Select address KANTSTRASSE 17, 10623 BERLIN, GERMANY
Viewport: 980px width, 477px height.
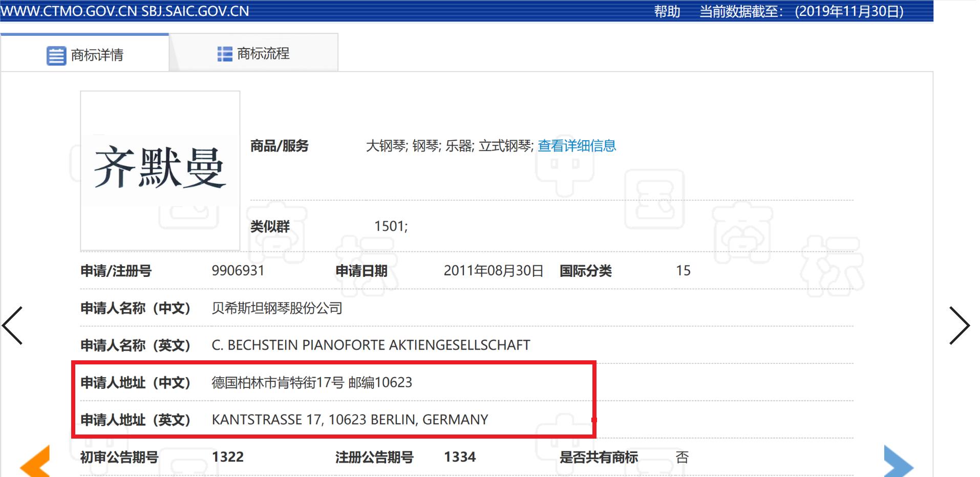[350, 420]
